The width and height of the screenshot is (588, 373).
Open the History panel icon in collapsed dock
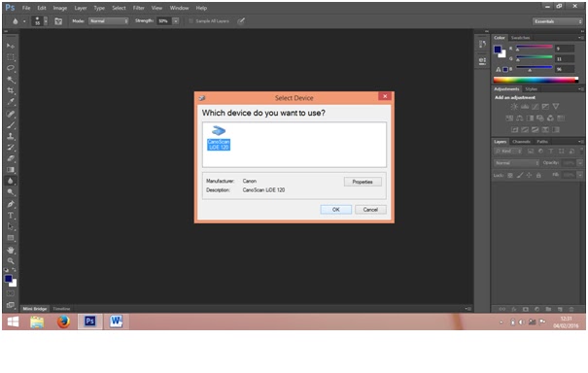coord(482,45)
